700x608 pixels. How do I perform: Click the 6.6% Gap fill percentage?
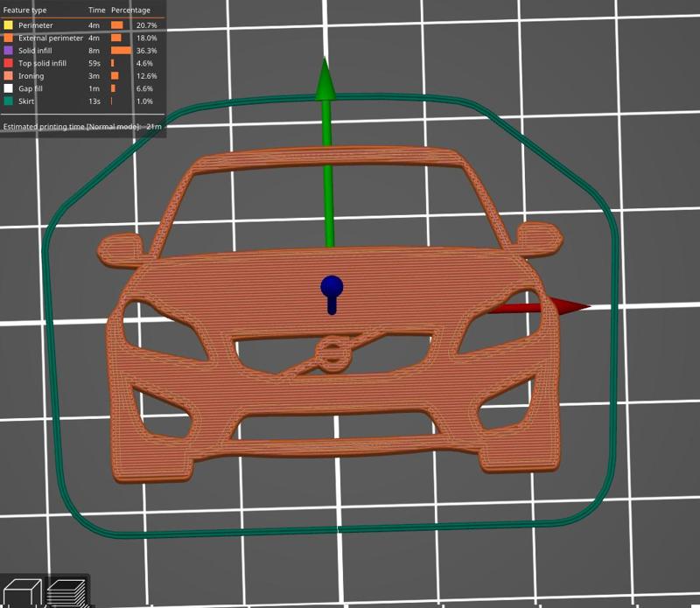[x=144, y=88]
